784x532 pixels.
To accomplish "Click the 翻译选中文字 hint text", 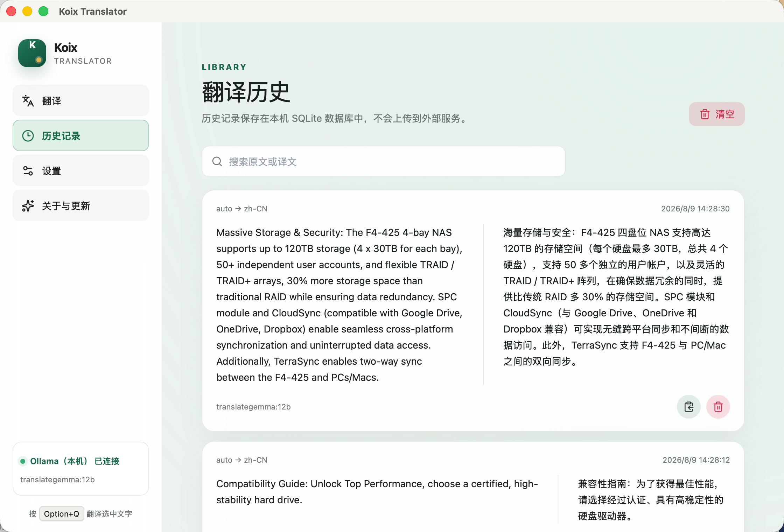I will tap(109, 514).
